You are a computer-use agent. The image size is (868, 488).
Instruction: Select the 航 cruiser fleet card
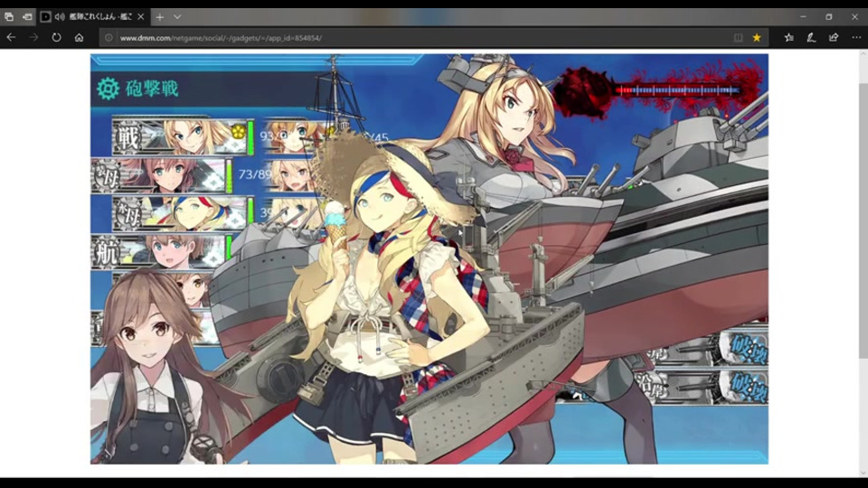[x=162, y=251]
